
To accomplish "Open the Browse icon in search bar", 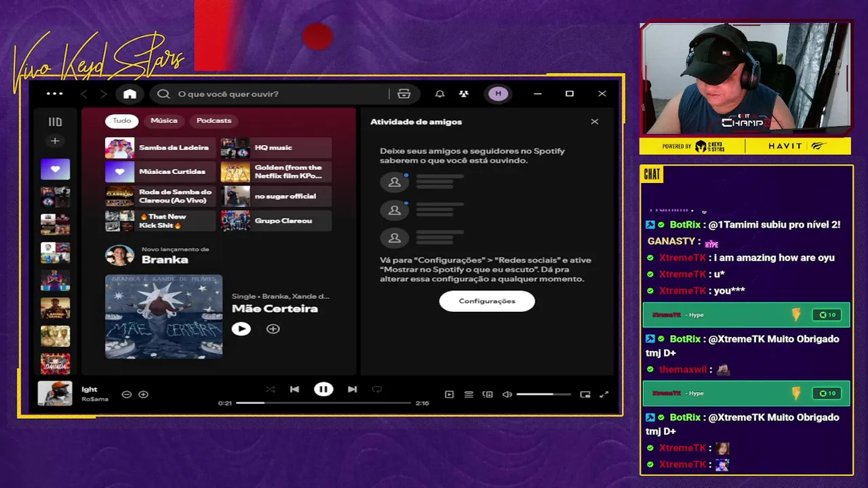I will 404,94.
